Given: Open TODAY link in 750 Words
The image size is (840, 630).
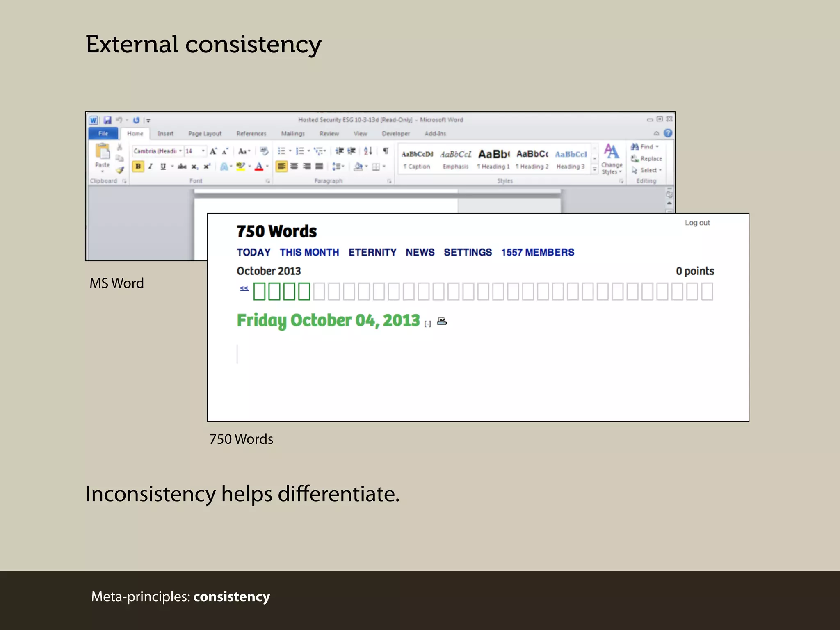Looking at the screenshot, I should [x=253, y=252].
